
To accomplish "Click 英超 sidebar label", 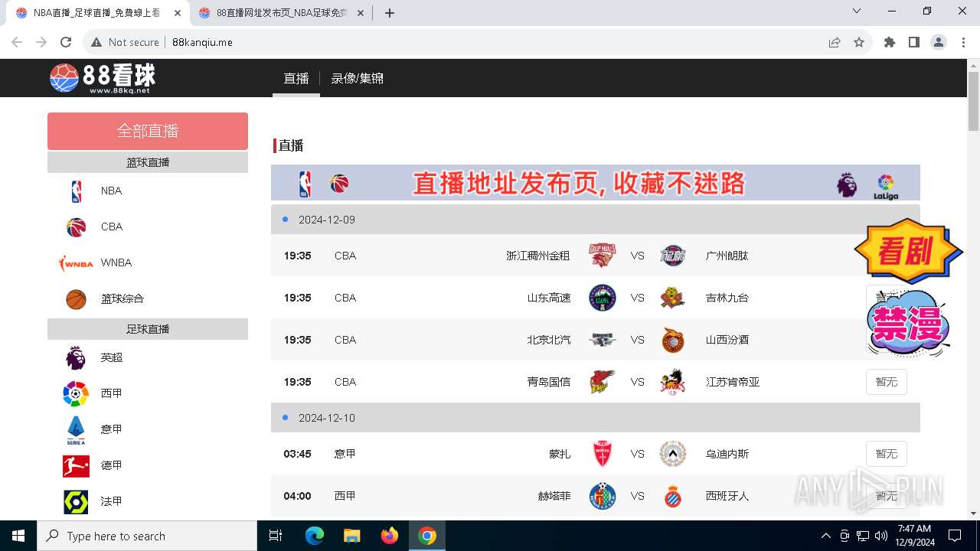I will tap(112, 357).
